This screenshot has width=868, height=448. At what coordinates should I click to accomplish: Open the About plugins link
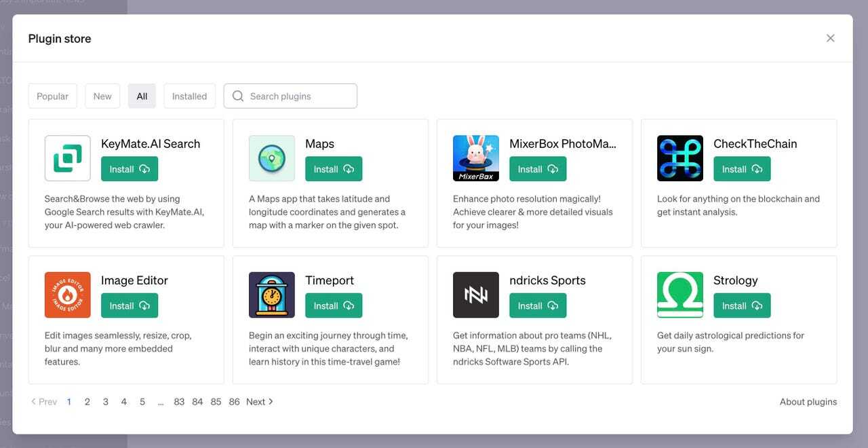pos(808,402)
